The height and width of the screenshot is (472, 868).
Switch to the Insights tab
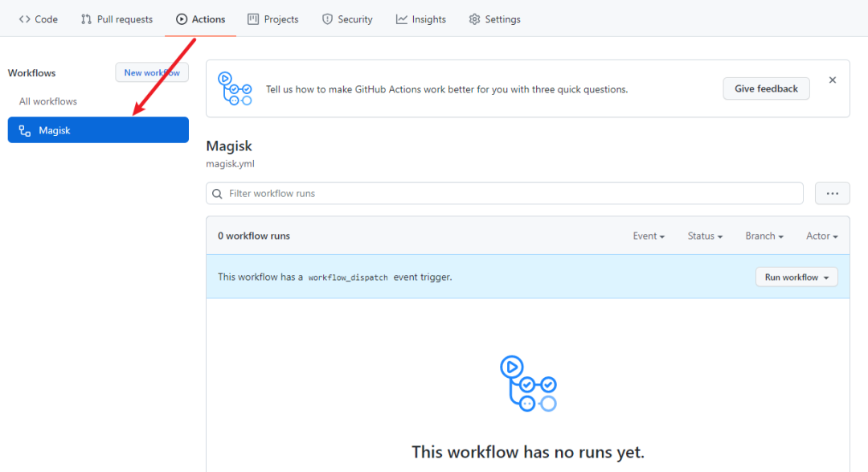tap(420, 18)
